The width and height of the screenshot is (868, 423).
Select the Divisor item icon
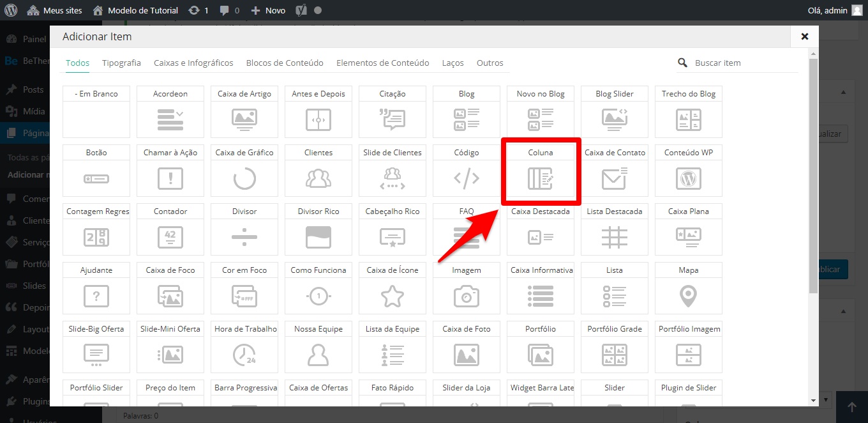[x=244, y=237]
